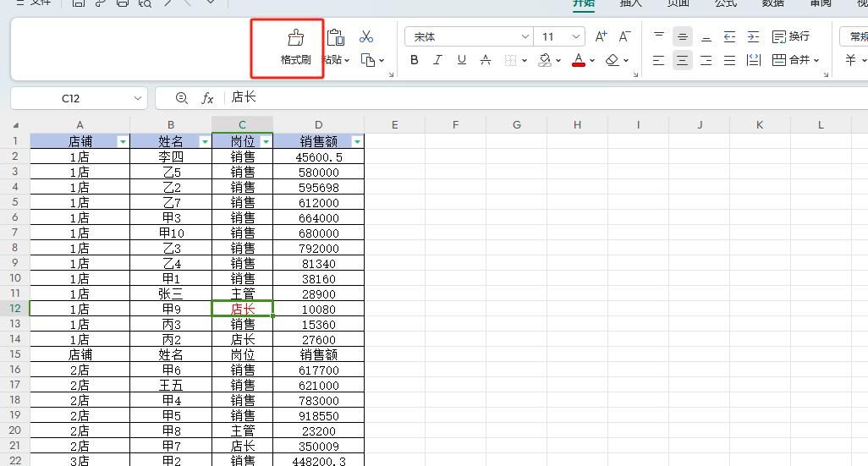The width and height of the screenshot is (868, 466).
Task: Align text to top of cell
Action: pyautogui.click(x=659, y=36)
